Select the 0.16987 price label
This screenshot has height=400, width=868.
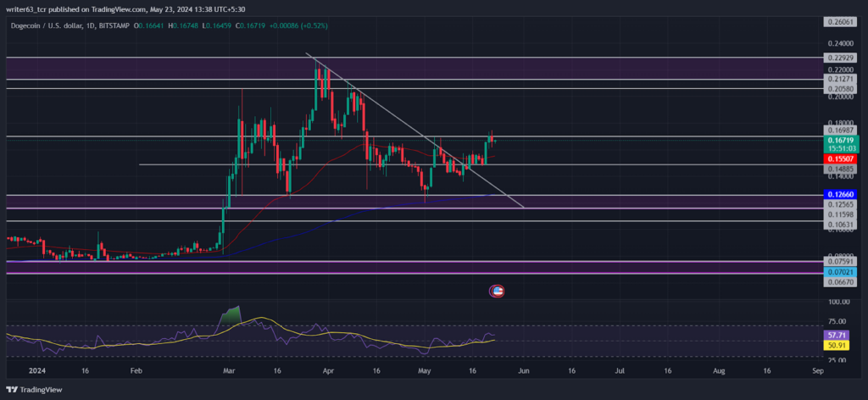840,130
